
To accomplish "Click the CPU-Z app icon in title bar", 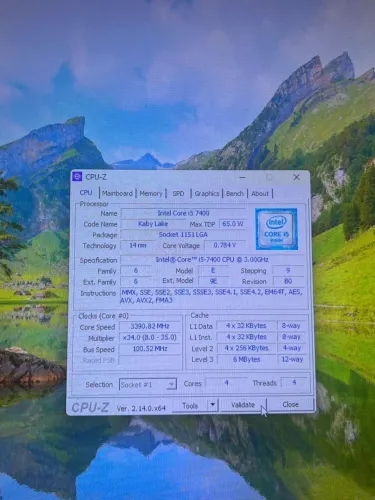I will pos(77,177).
